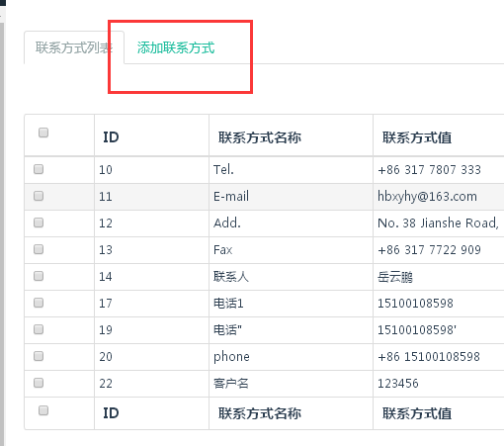Select the checkbox for ID 20 phone row
Screen dimensions: 504x446
39,356
